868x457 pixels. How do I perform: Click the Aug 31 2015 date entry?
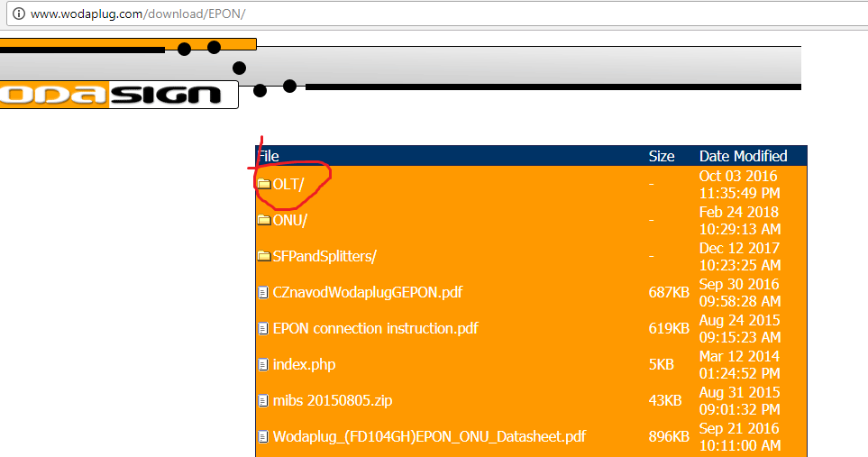click(x=740, y=400)
